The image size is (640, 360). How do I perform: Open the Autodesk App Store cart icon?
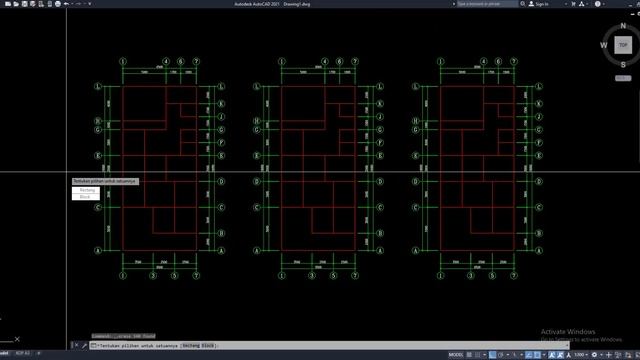[x=573, y=4]
